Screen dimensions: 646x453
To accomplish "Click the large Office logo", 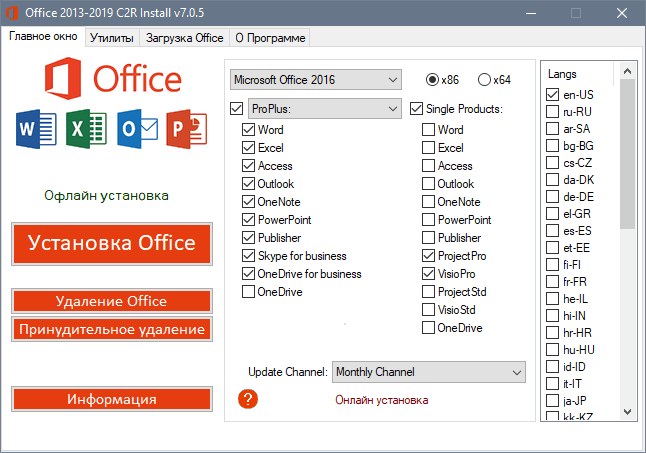I will (113, 79).
